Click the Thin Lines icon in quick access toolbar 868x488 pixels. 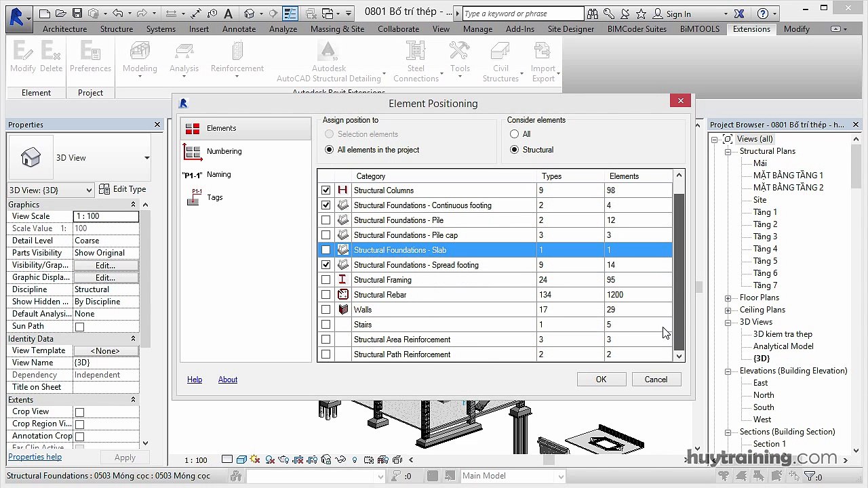(290, 13)
